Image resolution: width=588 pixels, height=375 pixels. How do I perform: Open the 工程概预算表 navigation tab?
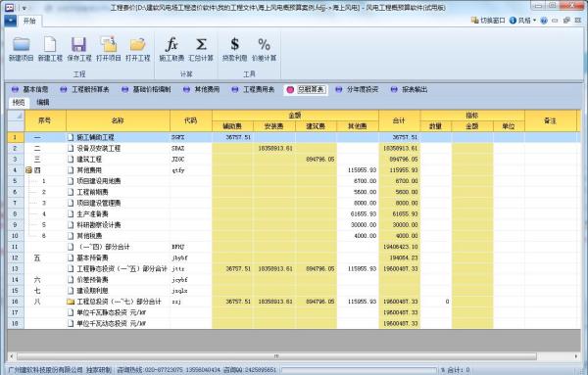[84, 89]
